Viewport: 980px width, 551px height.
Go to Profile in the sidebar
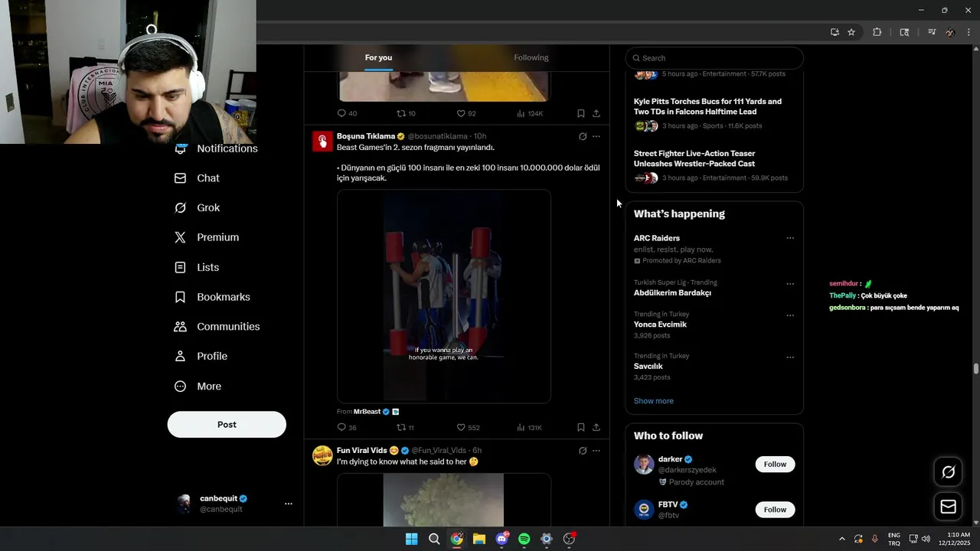(x=201, y=357)
